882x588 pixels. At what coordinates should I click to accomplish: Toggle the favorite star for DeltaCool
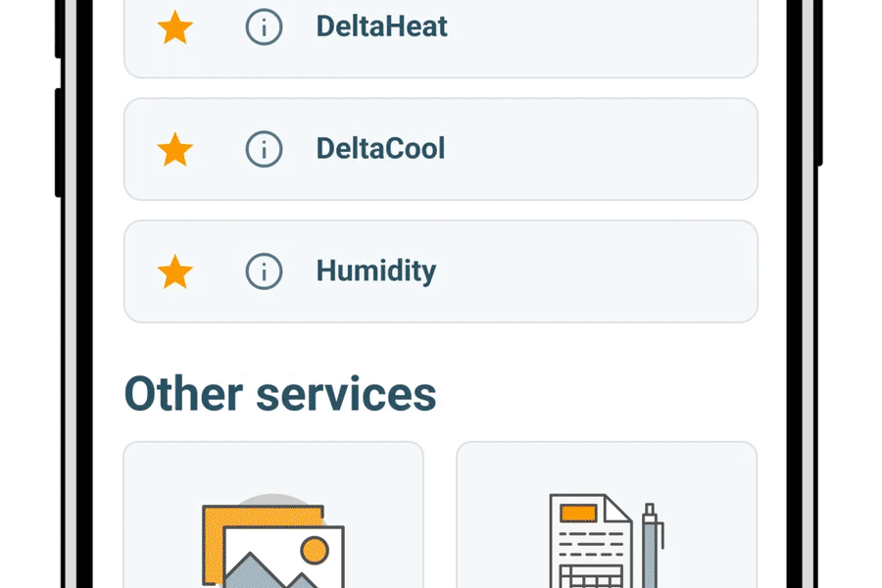point(175,150)
